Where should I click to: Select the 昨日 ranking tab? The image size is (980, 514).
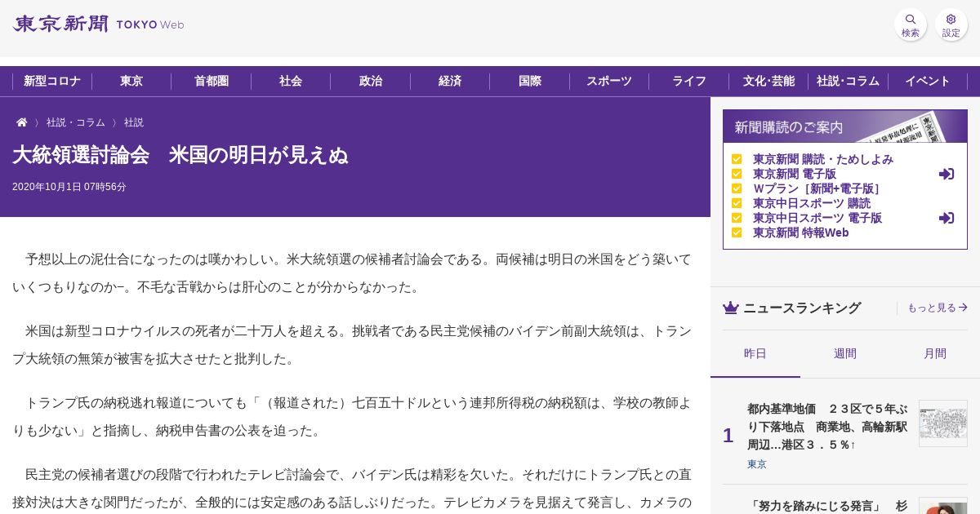(x=755, y=353)
